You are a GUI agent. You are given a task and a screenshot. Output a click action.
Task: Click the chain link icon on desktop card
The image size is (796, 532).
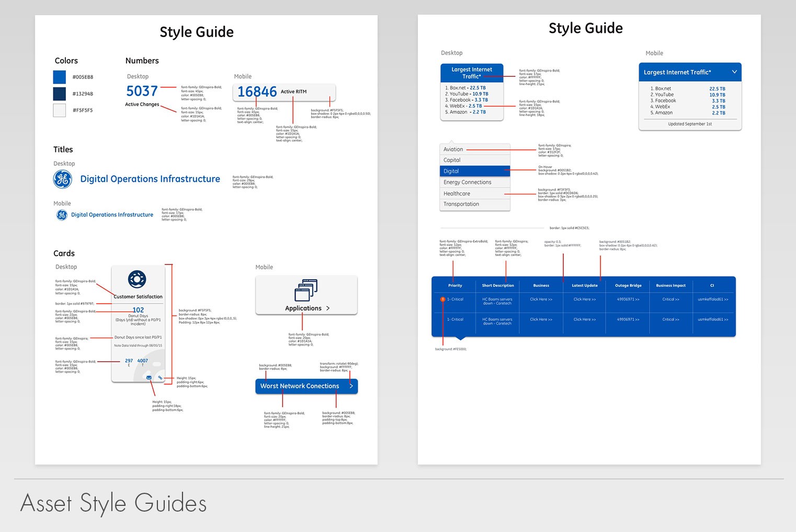[160, 377]
